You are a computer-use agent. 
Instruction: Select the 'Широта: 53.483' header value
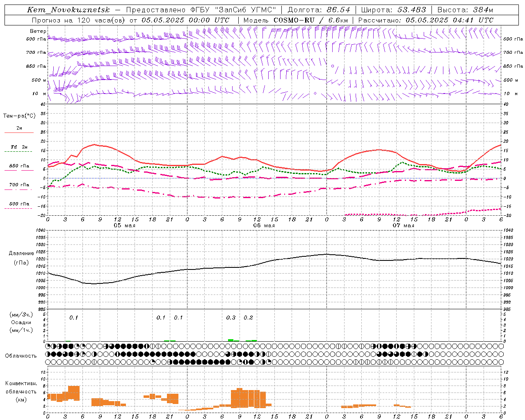coord(394,10)
